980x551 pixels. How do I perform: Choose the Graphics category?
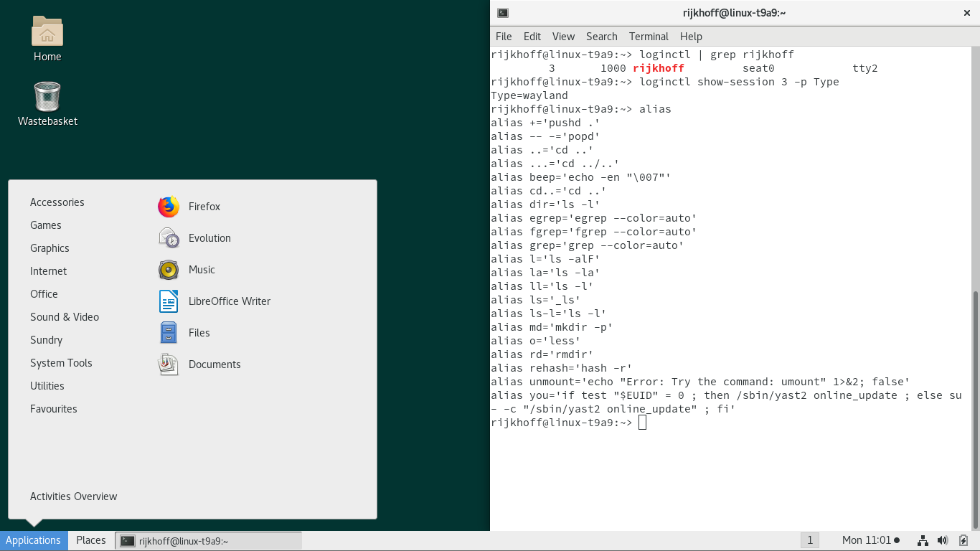coord(50,248)
